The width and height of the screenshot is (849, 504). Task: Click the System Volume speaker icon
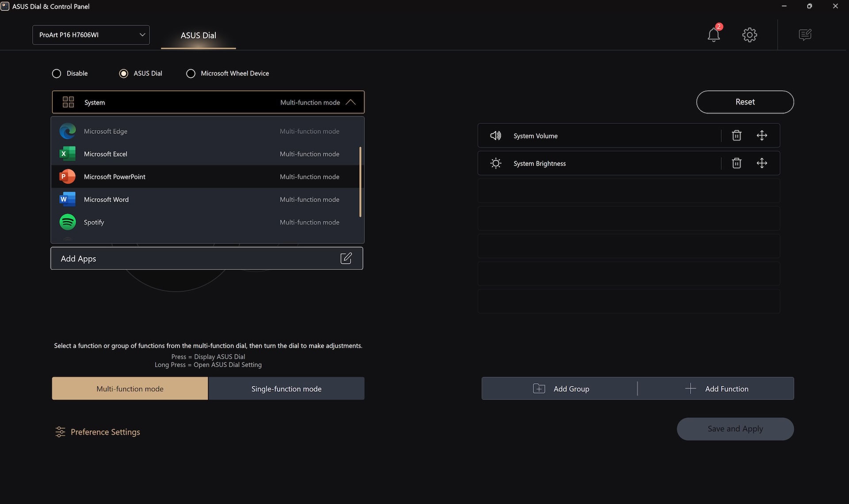[496, 136]
